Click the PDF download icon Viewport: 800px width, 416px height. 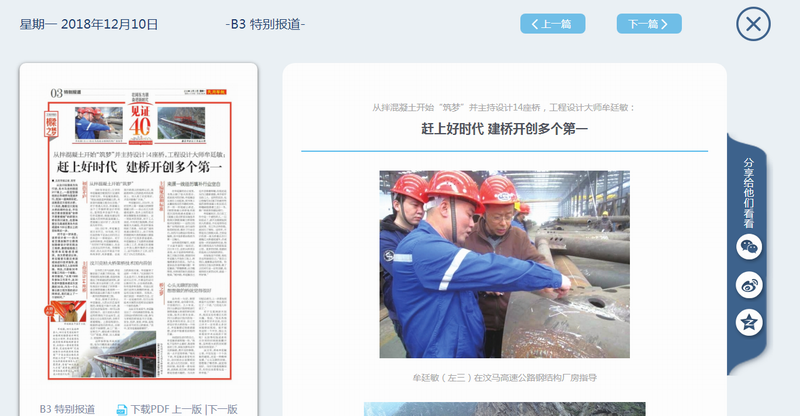pos(122,409)
